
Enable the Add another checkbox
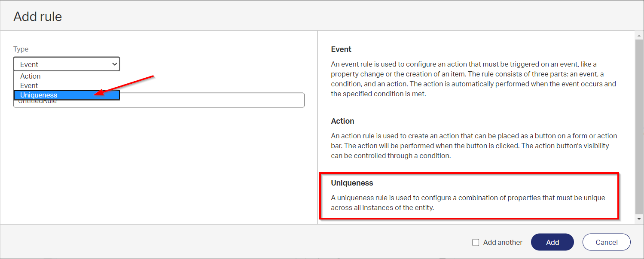point(476,242)
